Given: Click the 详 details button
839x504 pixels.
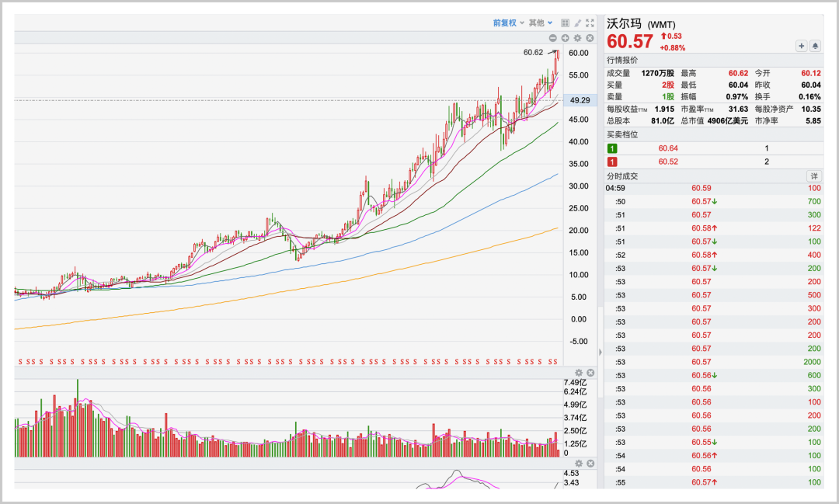Looking at the screenshot, I should tap(813, 176).
